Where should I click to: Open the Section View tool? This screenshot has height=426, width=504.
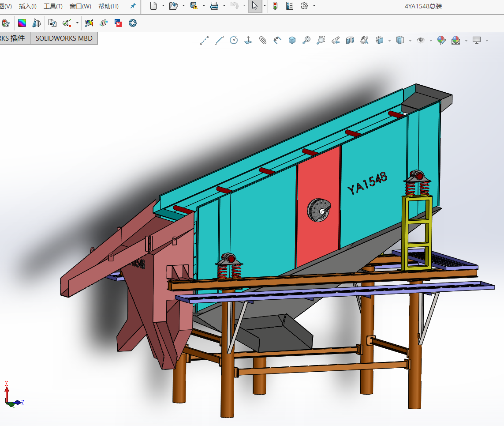tap(350, 41)
